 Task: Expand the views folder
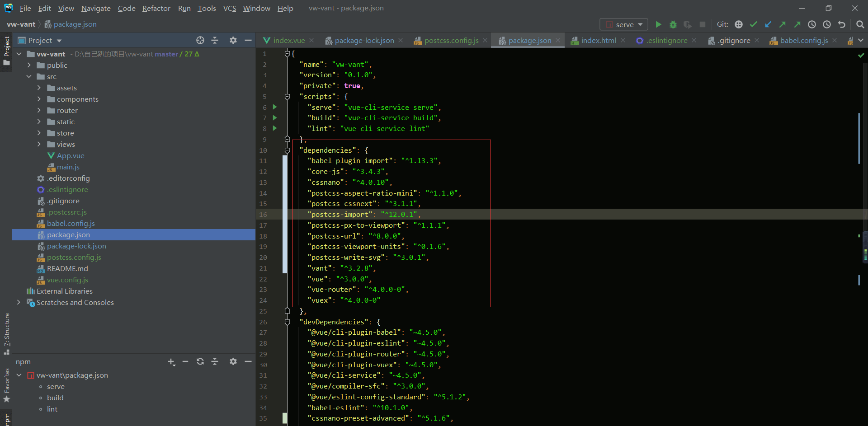pos(39,144)
